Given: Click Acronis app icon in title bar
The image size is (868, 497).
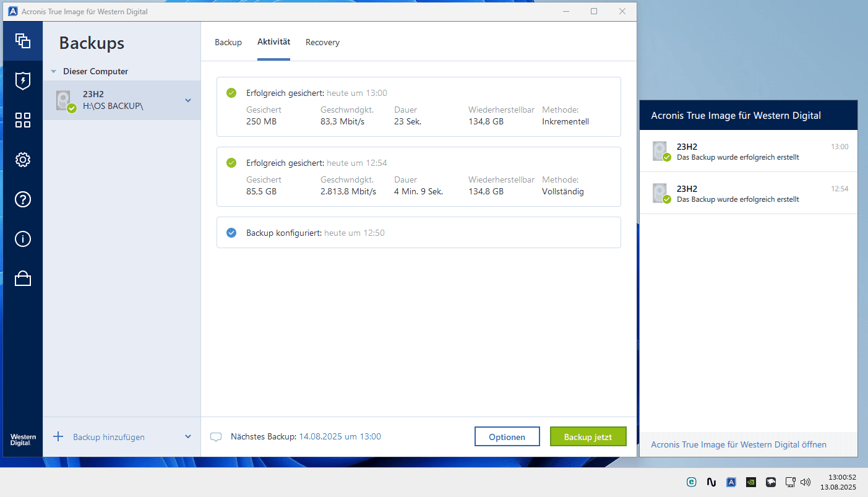Looking at the screenshot, I should click(x=13, y=11).
